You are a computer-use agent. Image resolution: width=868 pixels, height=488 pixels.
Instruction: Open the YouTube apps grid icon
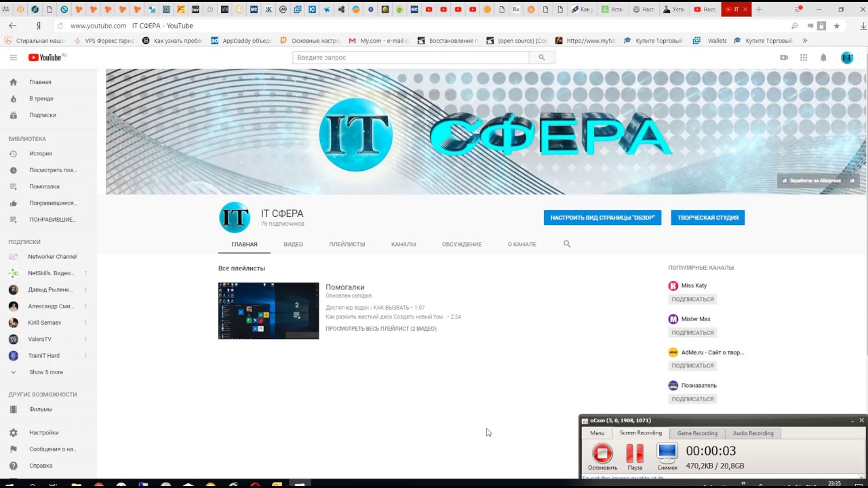coord(804,58)
